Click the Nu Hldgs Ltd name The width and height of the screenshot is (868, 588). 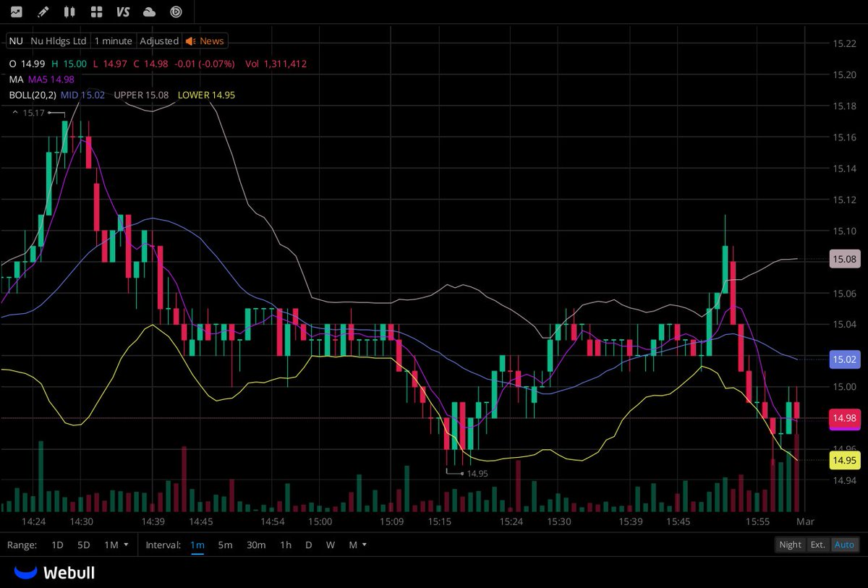[x=59, y=41]
